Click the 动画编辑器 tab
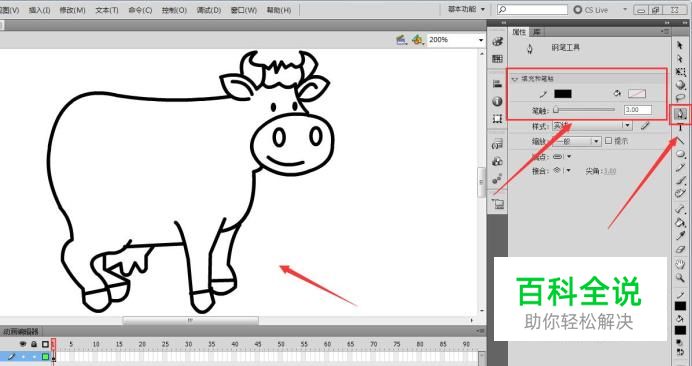692x366 pixels. 20,331
